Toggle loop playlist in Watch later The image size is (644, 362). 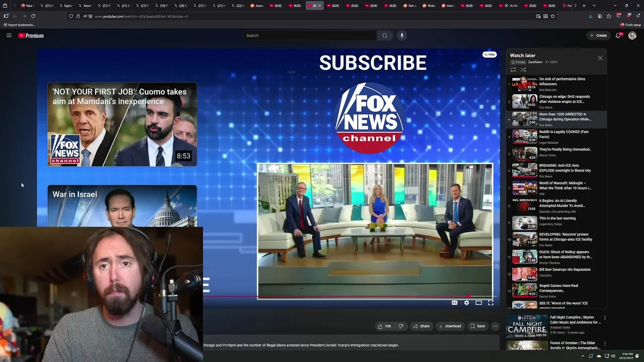tap(513, 69)
